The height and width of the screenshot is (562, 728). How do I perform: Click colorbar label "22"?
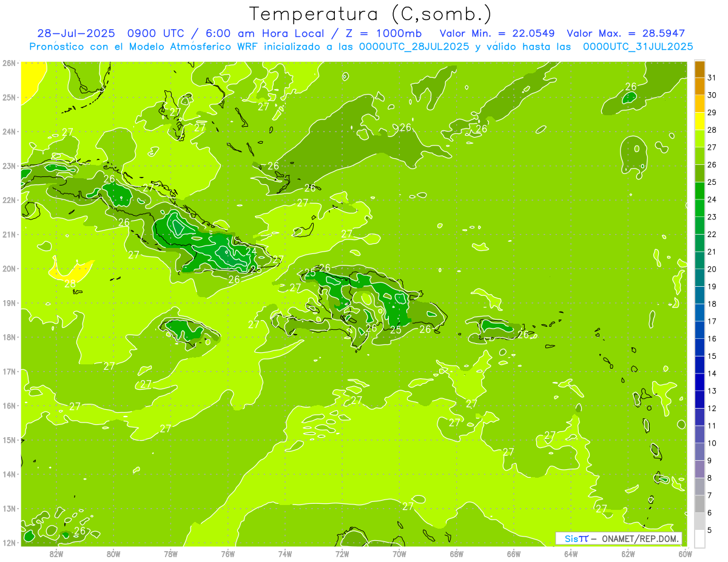(x=712, y=234)
